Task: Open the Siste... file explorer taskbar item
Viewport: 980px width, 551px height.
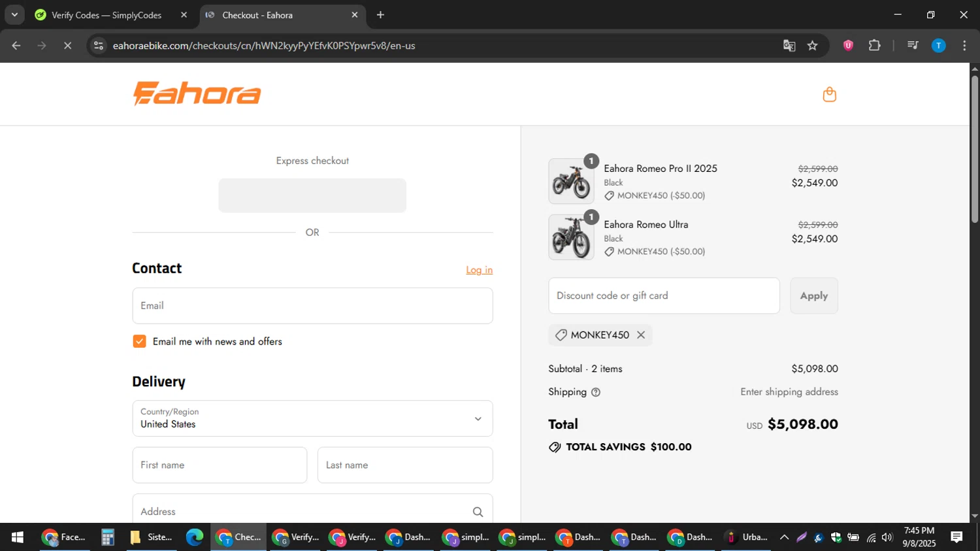Action: 152,537
